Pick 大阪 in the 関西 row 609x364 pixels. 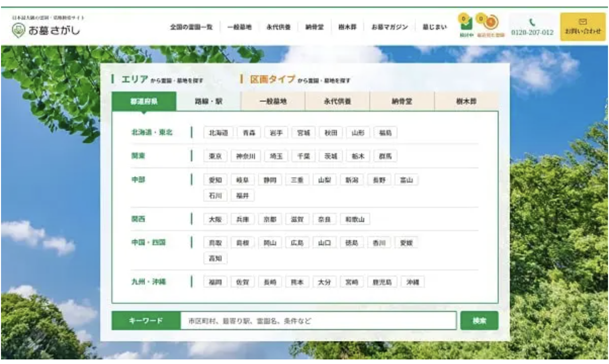[x=215, y=219]
